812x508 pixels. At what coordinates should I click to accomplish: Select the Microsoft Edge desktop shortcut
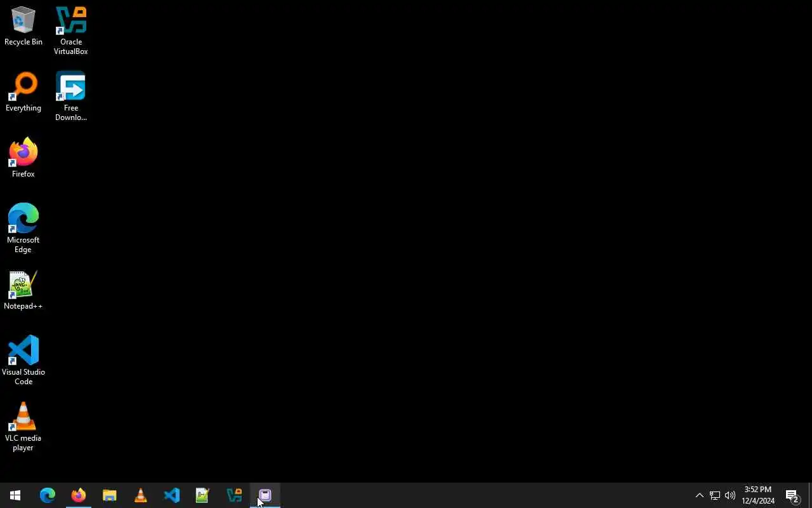[23, 229]
